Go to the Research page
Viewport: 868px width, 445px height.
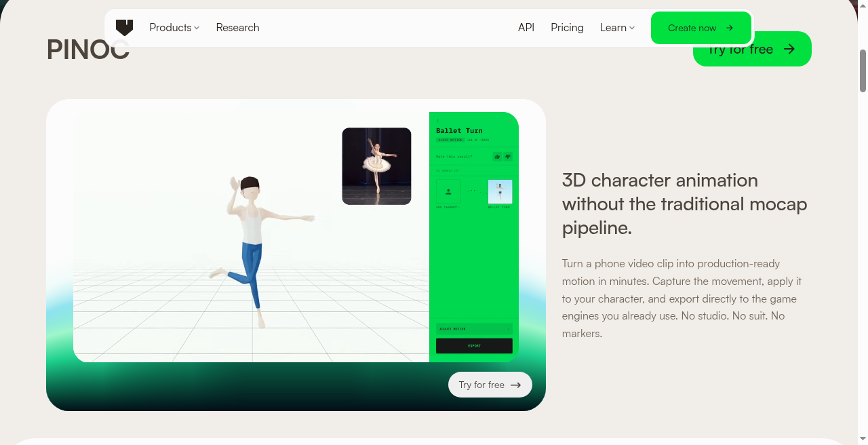(x=237, y=28)
